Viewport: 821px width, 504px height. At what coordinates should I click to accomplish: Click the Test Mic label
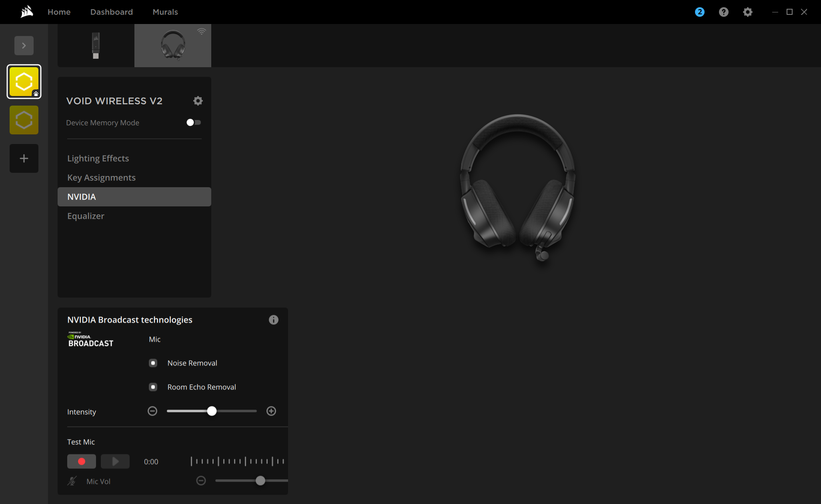click(81, 442)
